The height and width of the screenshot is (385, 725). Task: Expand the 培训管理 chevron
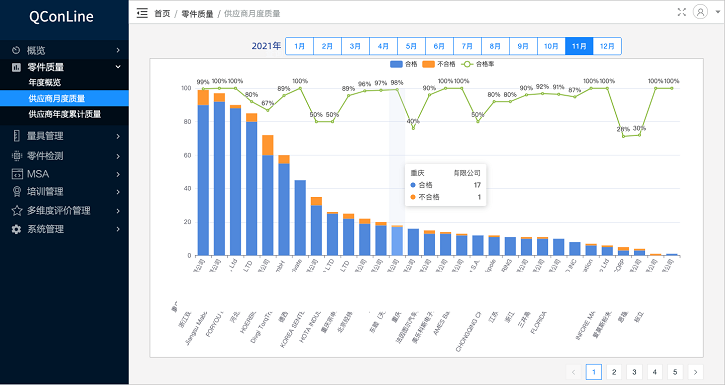click(x=118, y=192)
